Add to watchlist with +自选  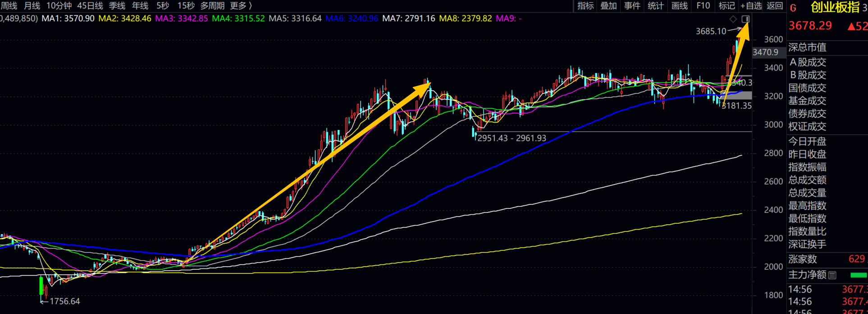pyautogui.click(x=751, y=6)
